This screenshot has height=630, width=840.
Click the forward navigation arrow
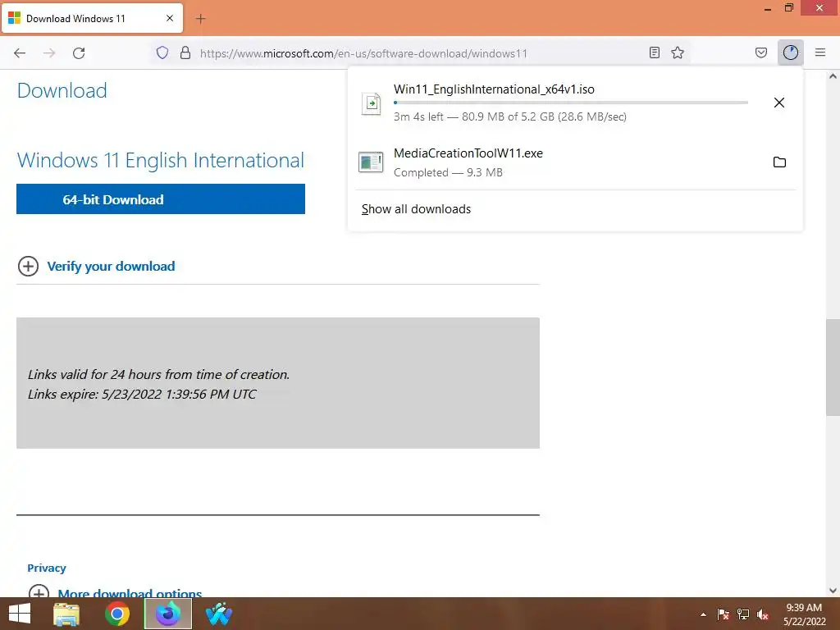click(49, 52)
